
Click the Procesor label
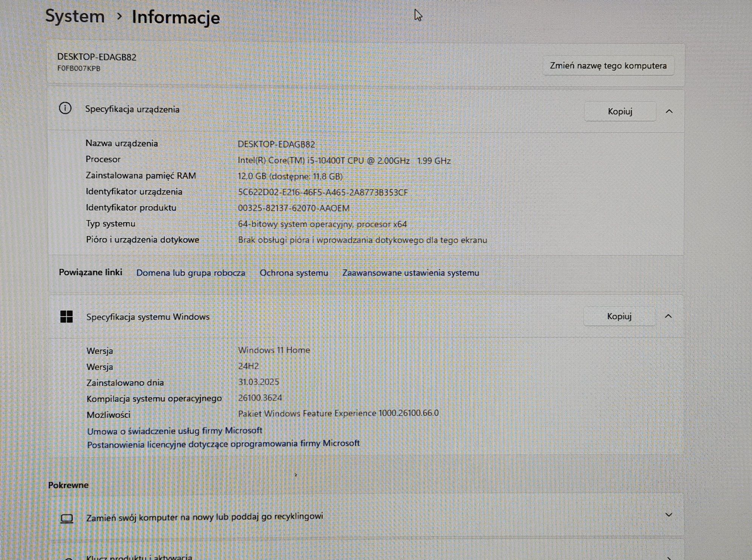coord(103,159)
